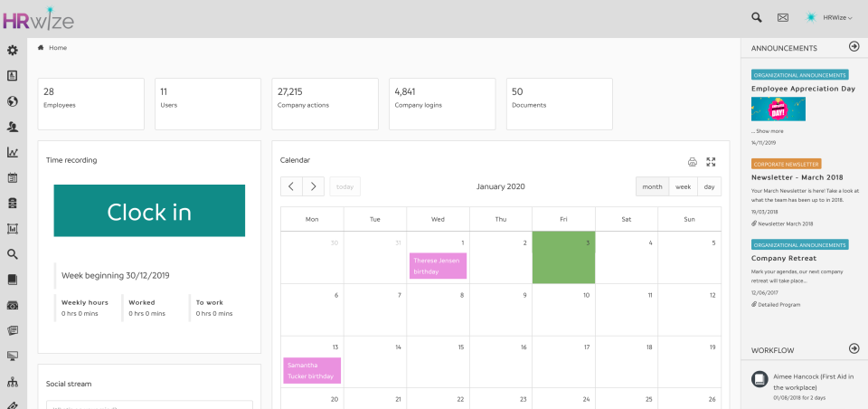Viewport: 868px width, 409px height.
Task: Open the 50 Documents card
Action: coord(560,104)
